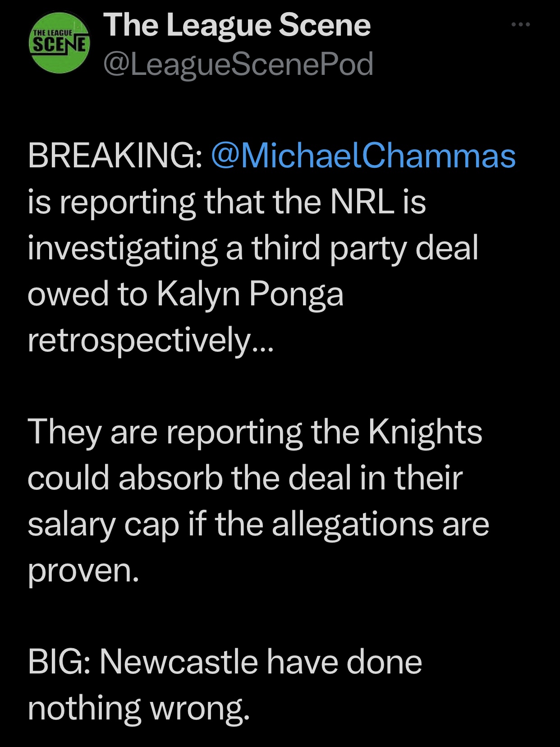Click The League Scene profile avatar
This screenshot has height=747, width=560.
(59, 43)
